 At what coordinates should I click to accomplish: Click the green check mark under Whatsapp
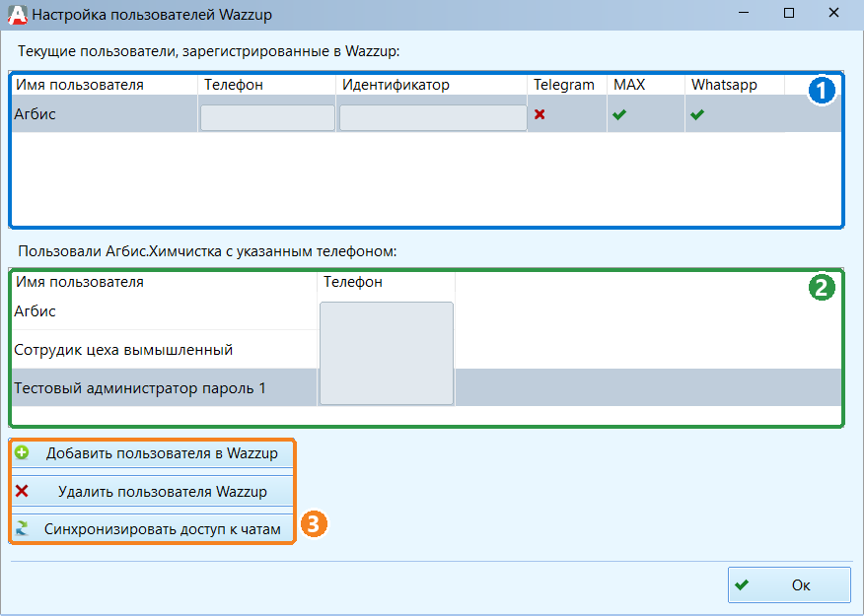click(x=697, y=114)
